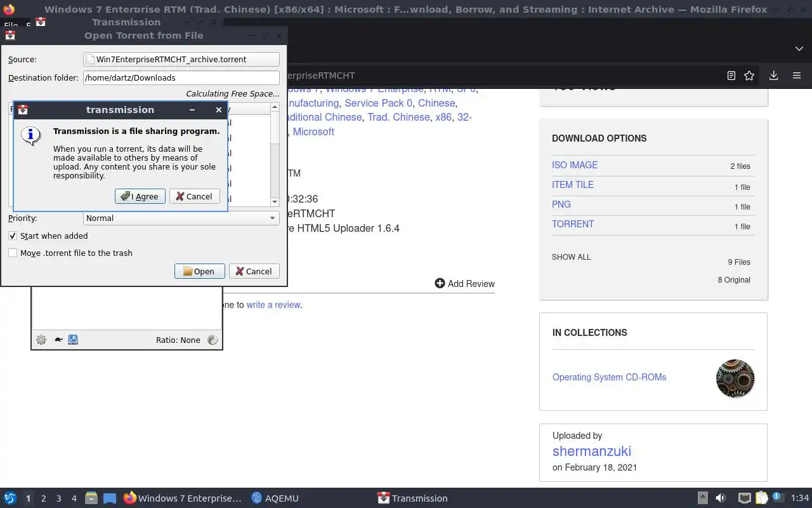
Task: Click the Ratio statistics round icon
Action: (x=213, y=340)
